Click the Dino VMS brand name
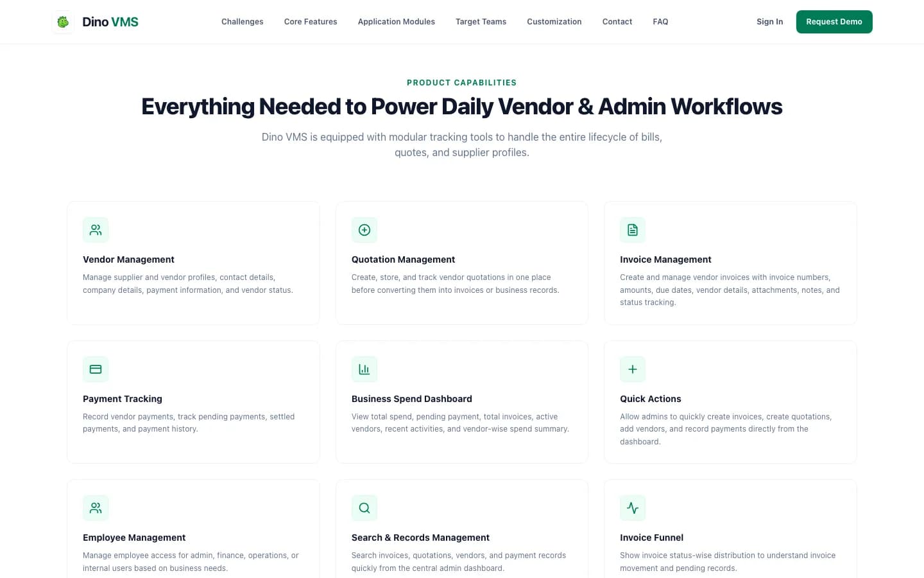 110,22
